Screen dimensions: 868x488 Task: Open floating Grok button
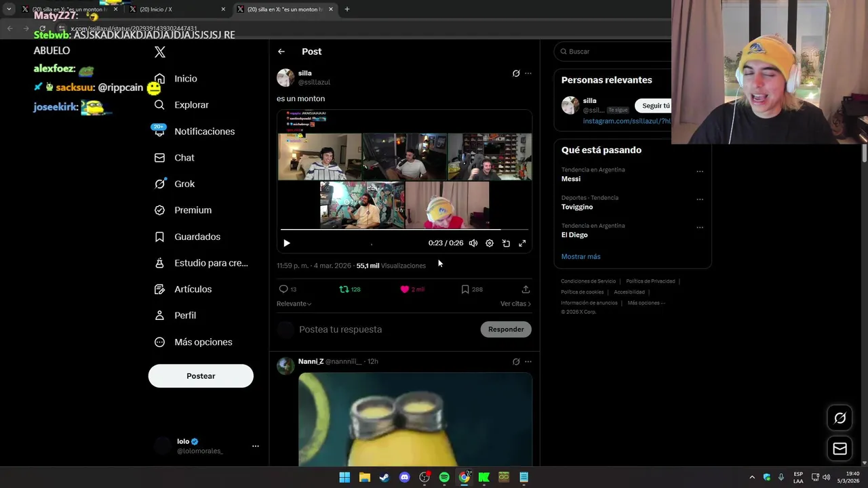tap(840, 418)
